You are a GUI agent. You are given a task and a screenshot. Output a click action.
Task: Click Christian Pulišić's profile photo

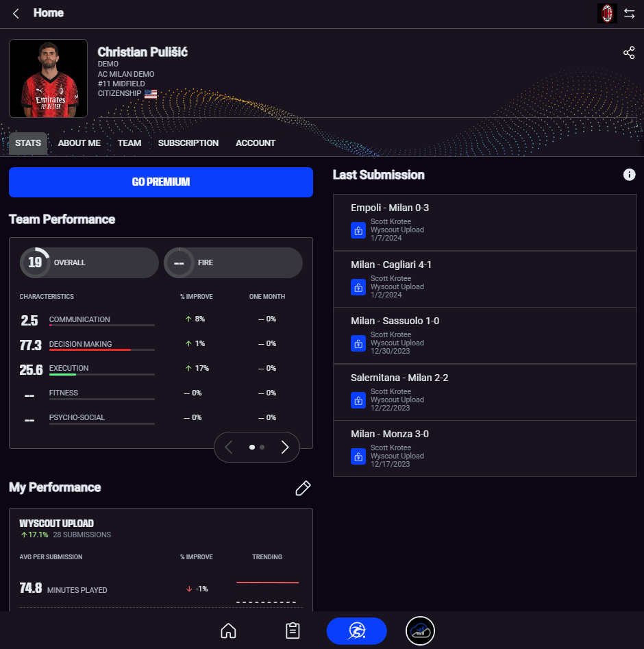pyautogui.click(x=49, y=79)
